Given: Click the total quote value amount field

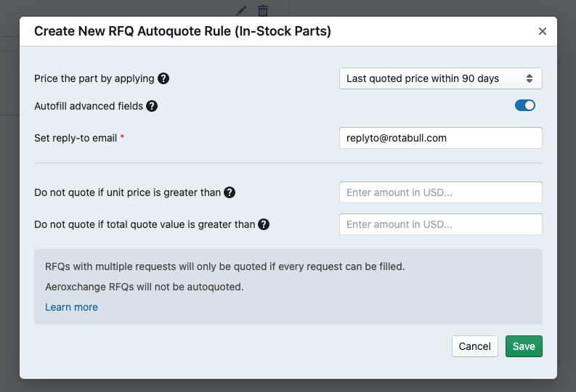Looking at the screenshot, I should pos(440,224).
